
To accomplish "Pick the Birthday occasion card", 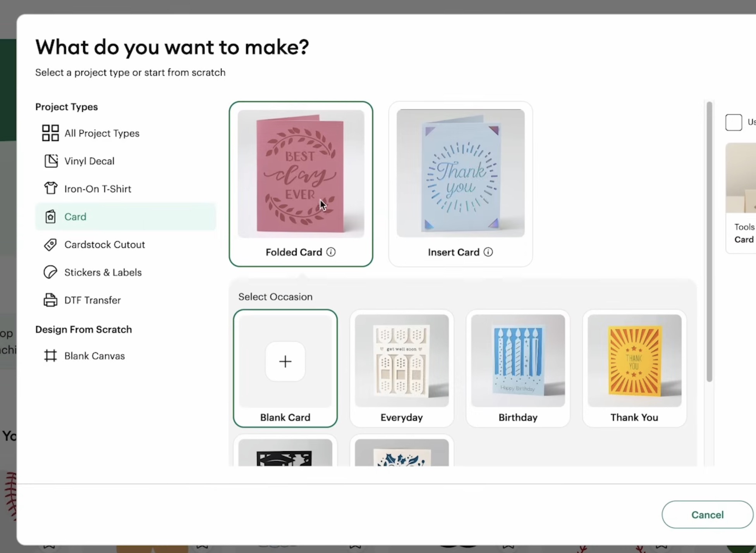I will coord(517,368).
